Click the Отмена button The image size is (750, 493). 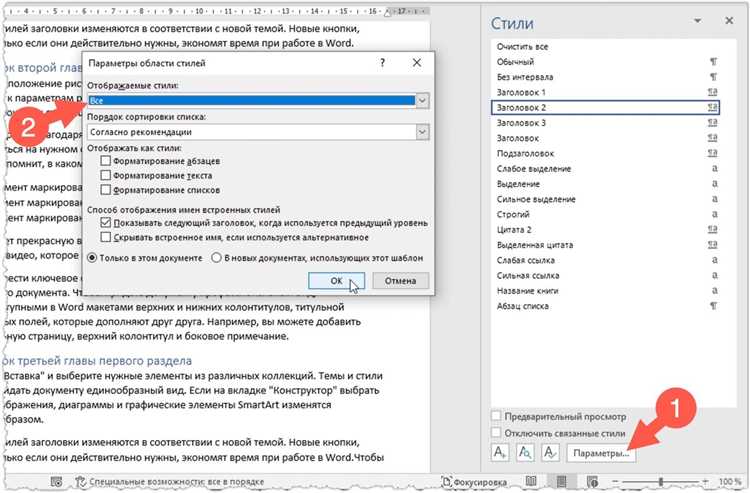pyautogui.click(x=400, y=281)
